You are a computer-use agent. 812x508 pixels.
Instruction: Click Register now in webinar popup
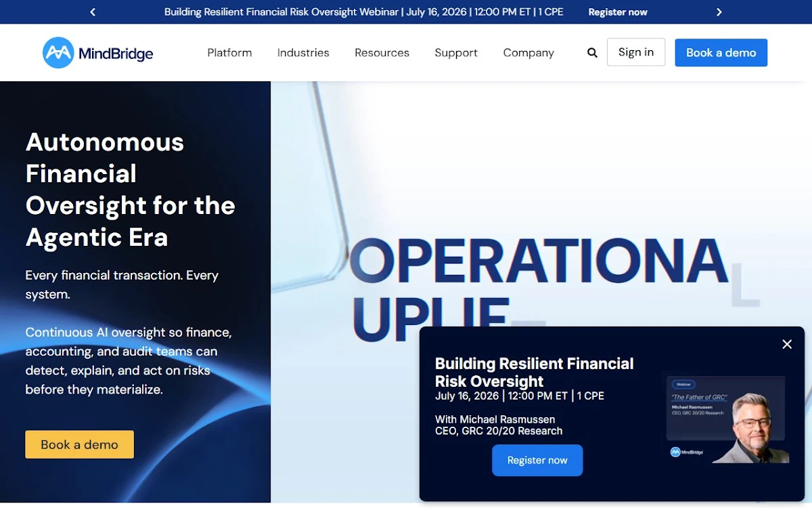537,460
